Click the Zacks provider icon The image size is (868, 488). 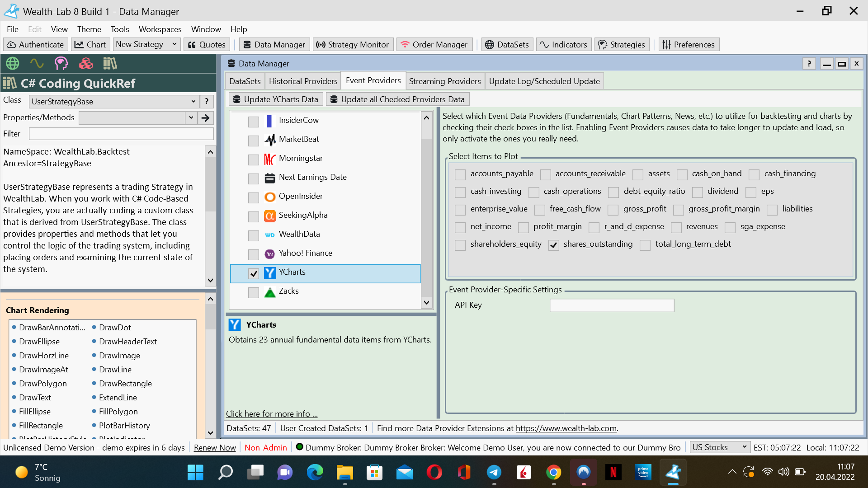270,292
